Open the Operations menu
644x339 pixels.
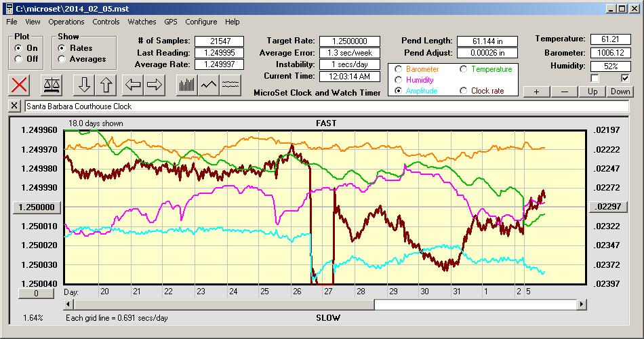tap(66, 22)
